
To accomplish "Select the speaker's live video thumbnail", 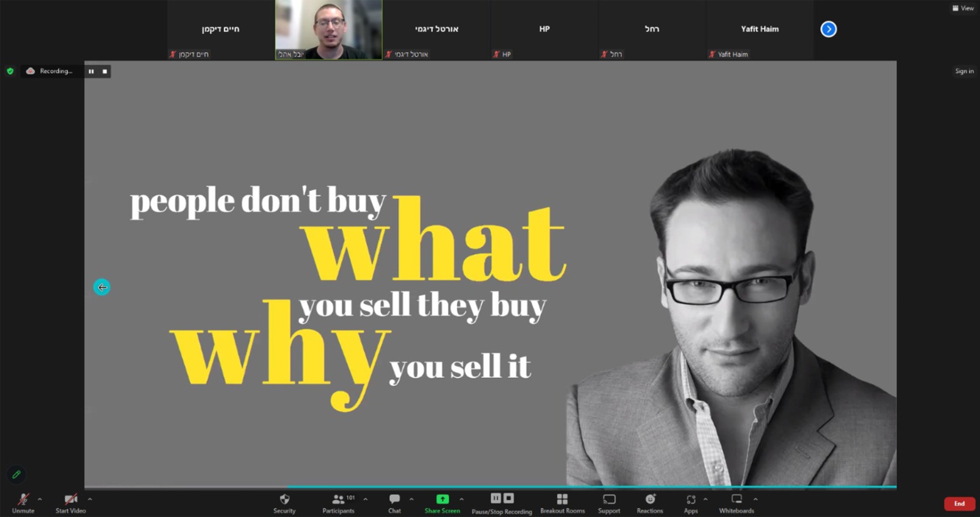I will (329, 29).
